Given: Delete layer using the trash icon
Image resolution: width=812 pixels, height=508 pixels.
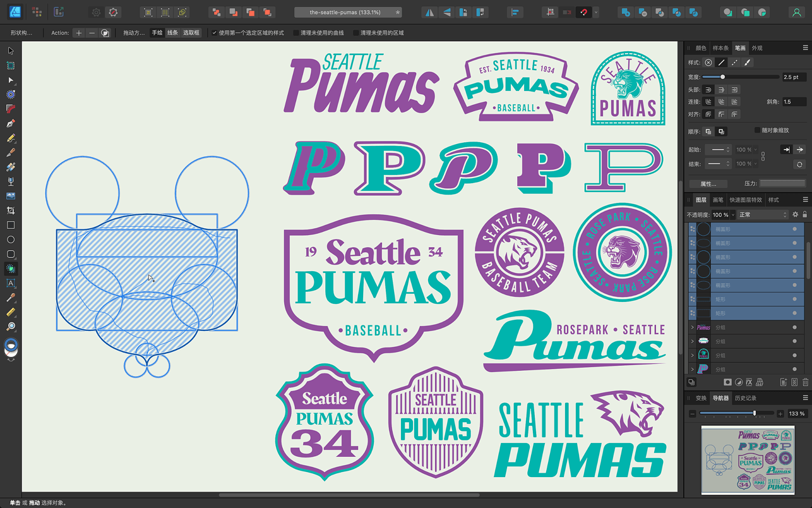Looking at the screenshot, I should [805, 382].
